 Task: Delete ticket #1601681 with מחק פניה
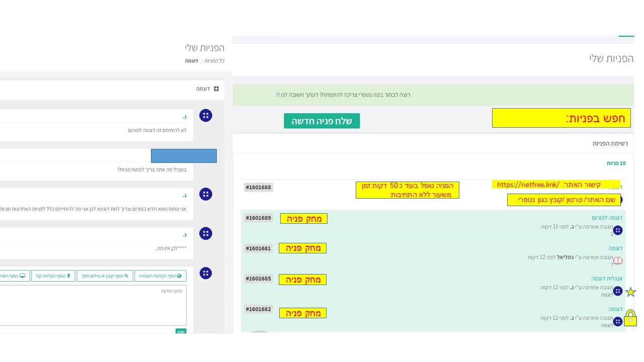point(303,248)
